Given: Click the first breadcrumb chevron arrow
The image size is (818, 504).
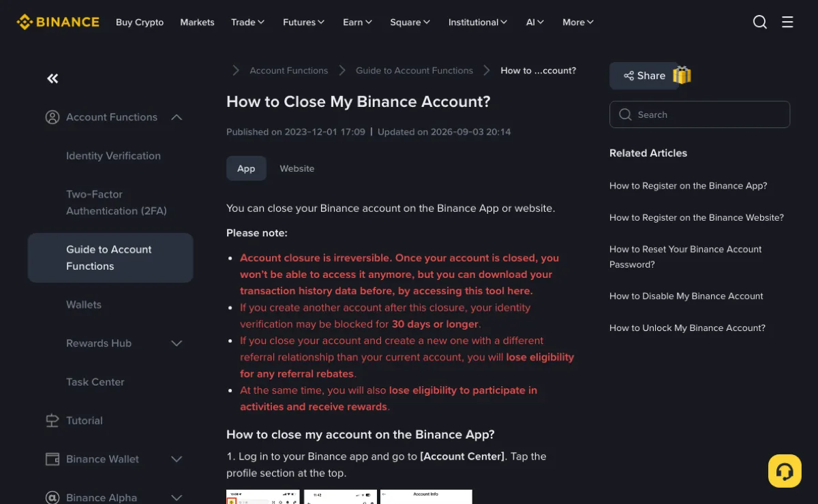Looking at the screenshot, I should point(236,70).
